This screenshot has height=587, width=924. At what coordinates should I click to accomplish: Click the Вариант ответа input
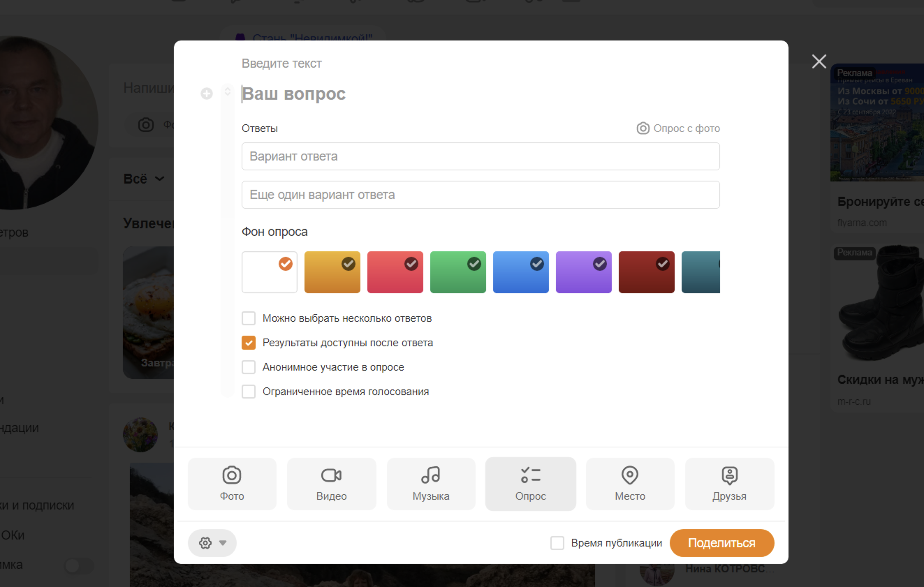pos(481,156)
